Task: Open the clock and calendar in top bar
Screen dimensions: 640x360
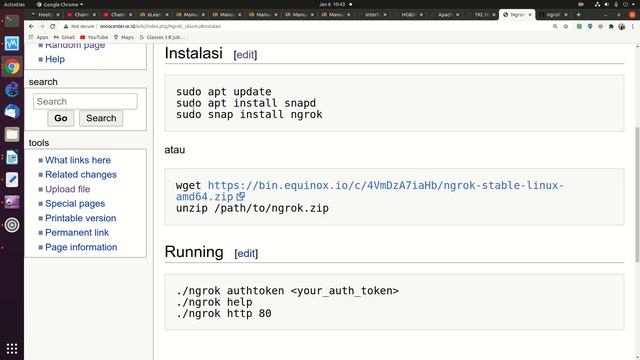Action: pyautogui.click(x=336, y=4)
